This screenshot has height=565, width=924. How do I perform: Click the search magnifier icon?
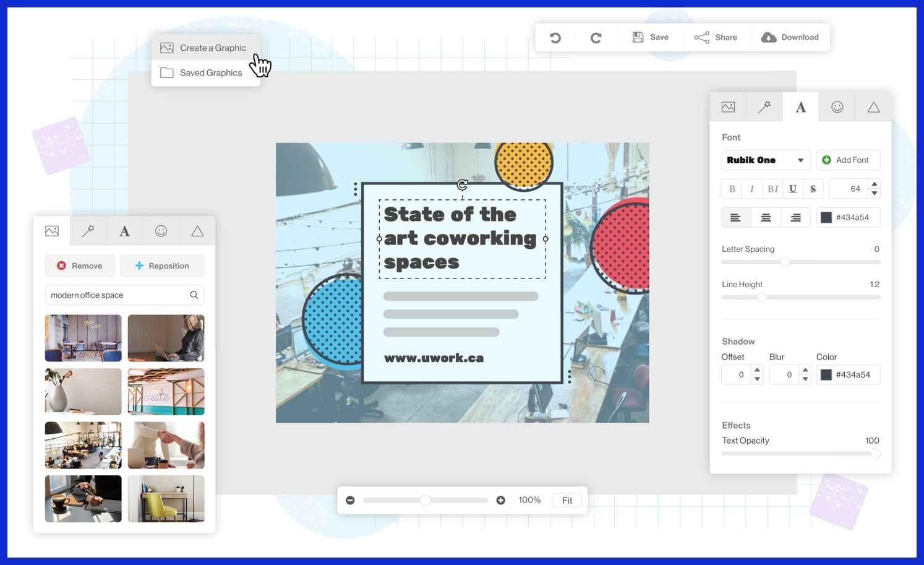pyautogui.click(x=194, y=295)
